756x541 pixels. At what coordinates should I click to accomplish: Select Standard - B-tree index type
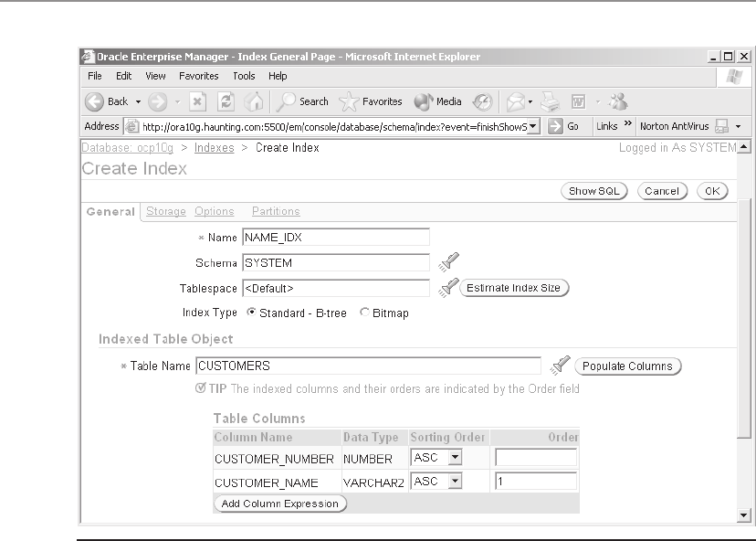[251, 313]
